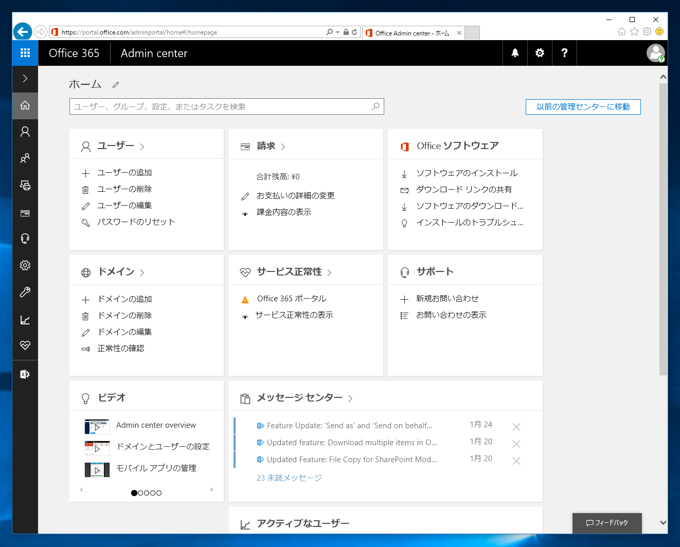Click ソフトウェアのインストール link
Image resolution: width=680 pixels, height=547 pixels.
tap(467, 173)
